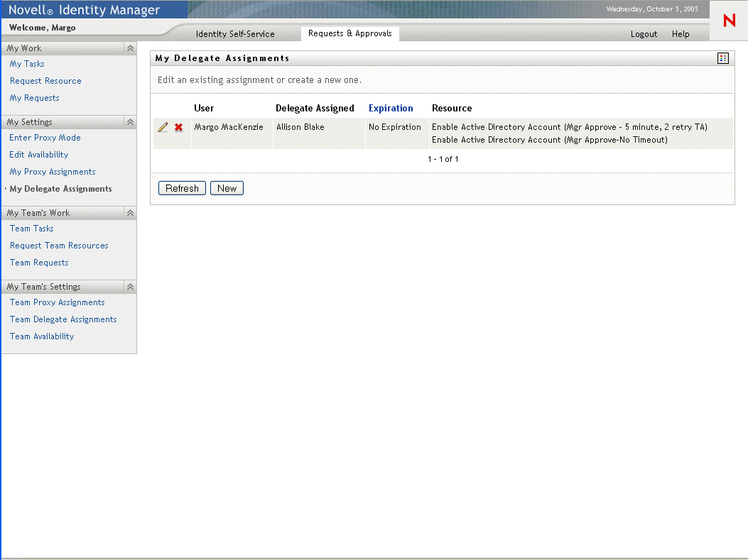748x560 pixels.
Task: Click the My Team's Settings section header
Action: tap(69, 287)
